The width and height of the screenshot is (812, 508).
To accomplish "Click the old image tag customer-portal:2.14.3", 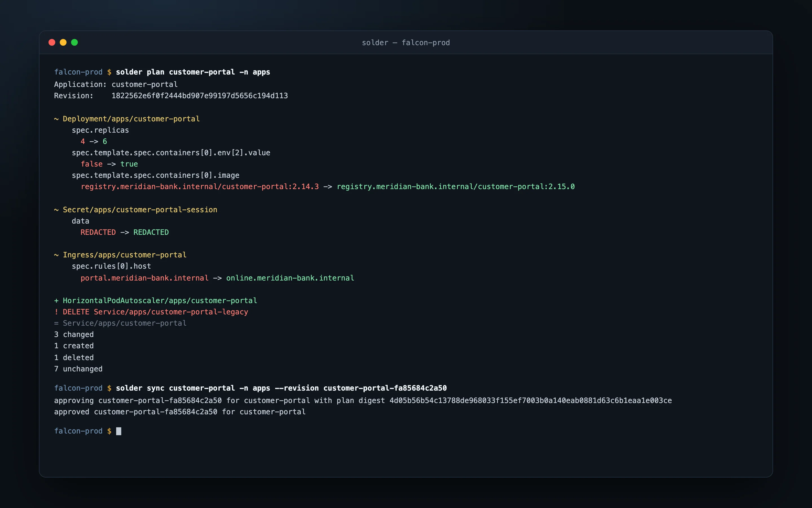I will [200, 187].
